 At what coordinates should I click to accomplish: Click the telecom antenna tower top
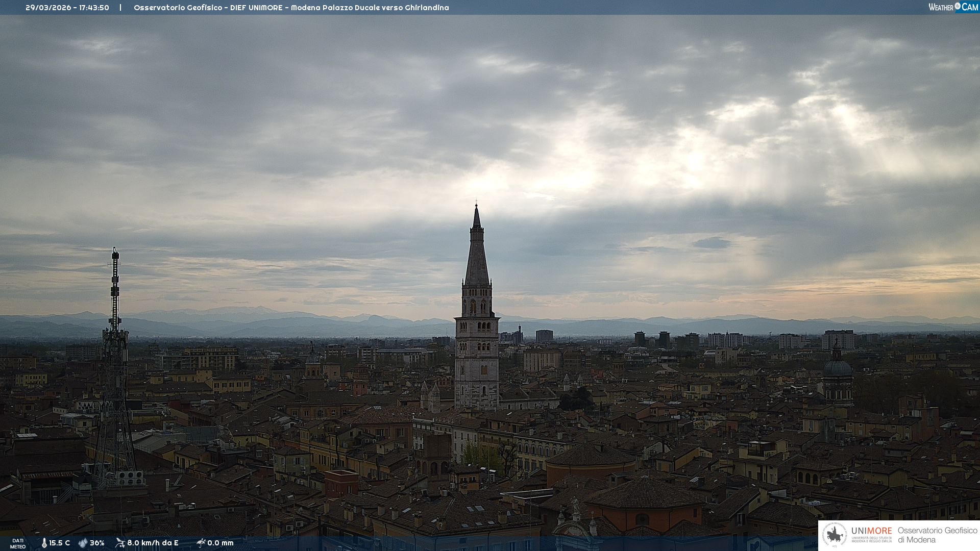[115, 252]
